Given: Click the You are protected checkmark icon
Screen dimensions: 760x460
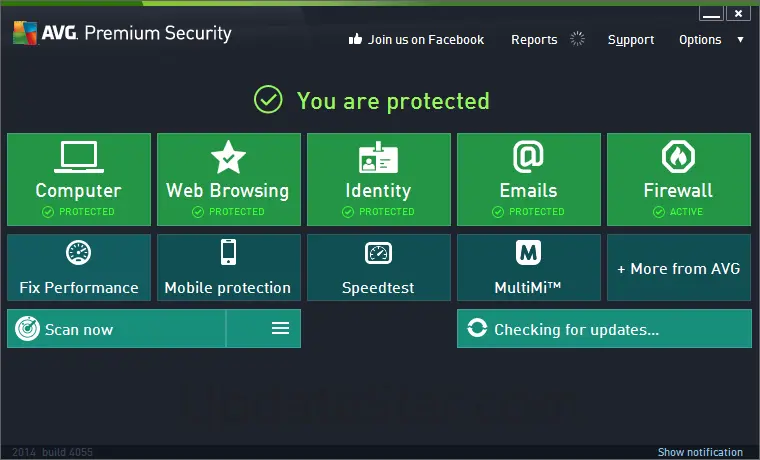Looking at the screenshot, I should click(x=268, y=99).
